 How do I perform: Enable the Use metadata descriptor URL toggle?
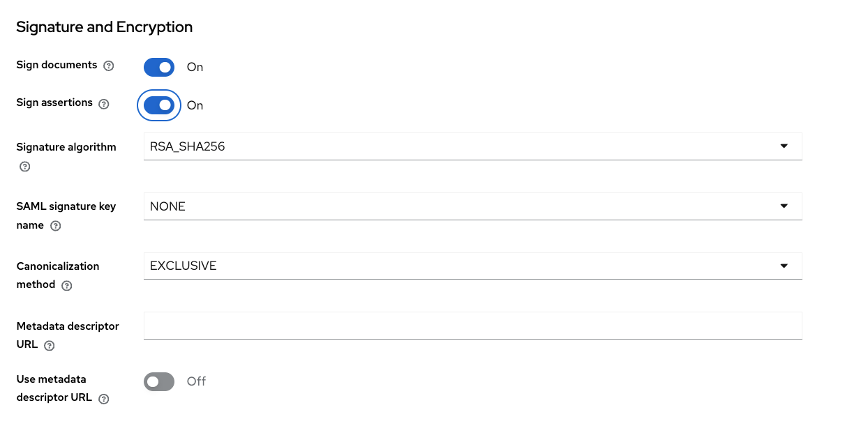[159, 381]
